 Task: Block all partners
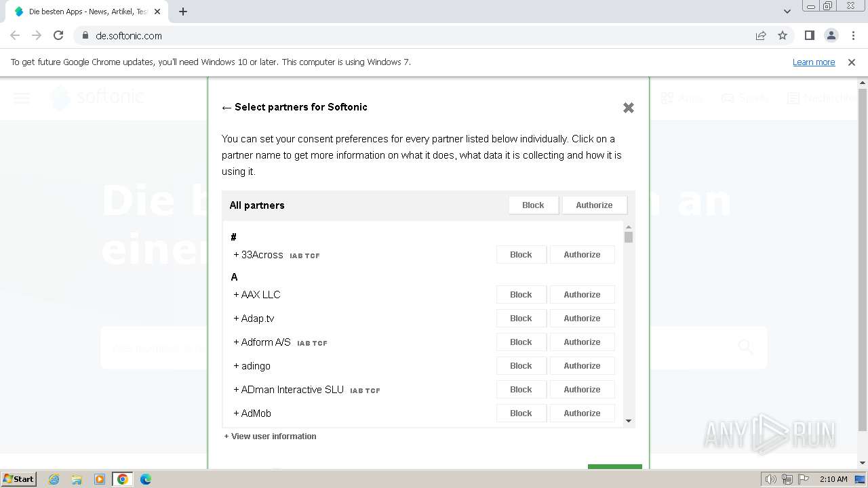click(533, 205)
